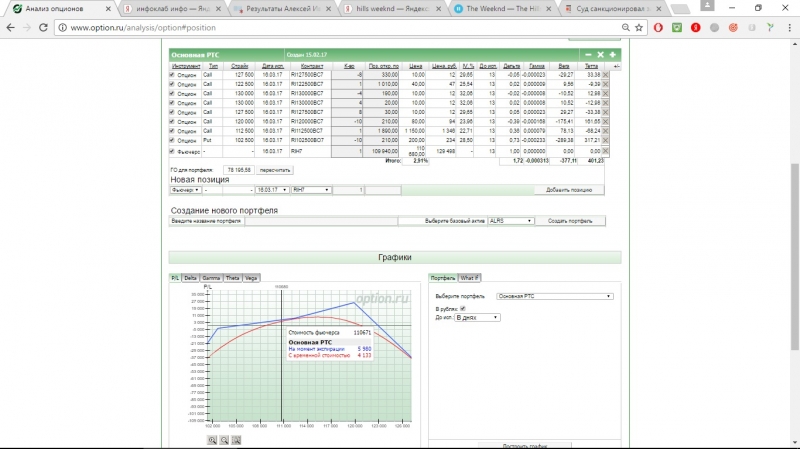Screen dimensions: 800x449
Task: Click the page vertical scrollbar
Action: click(x=795, y=255)
